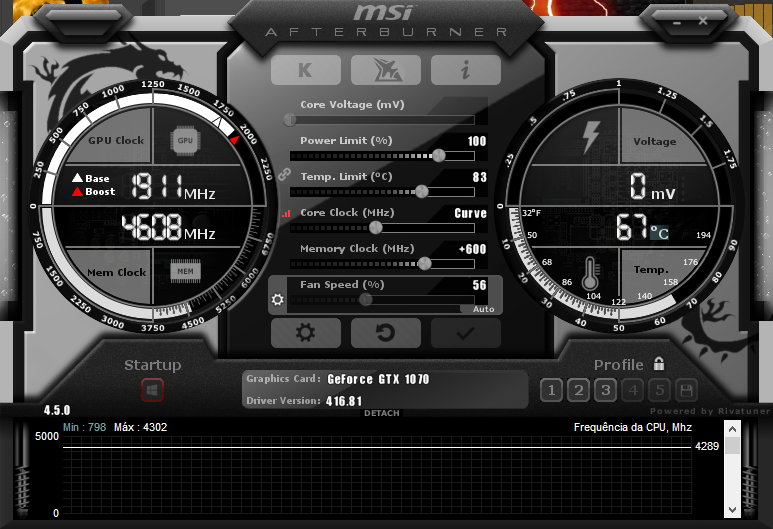Click the Temp. Limit value 83
Image resolution: width=773 pixels, height=529 pixels.
pos(480,177)
